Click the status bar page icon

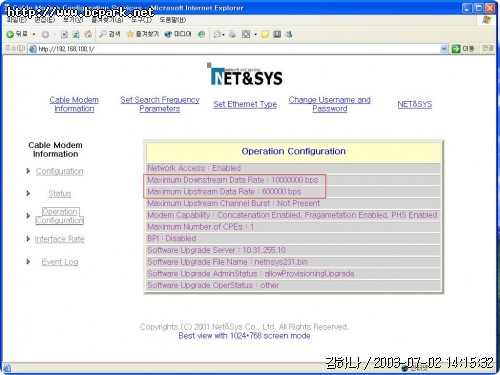click(7, 368)
